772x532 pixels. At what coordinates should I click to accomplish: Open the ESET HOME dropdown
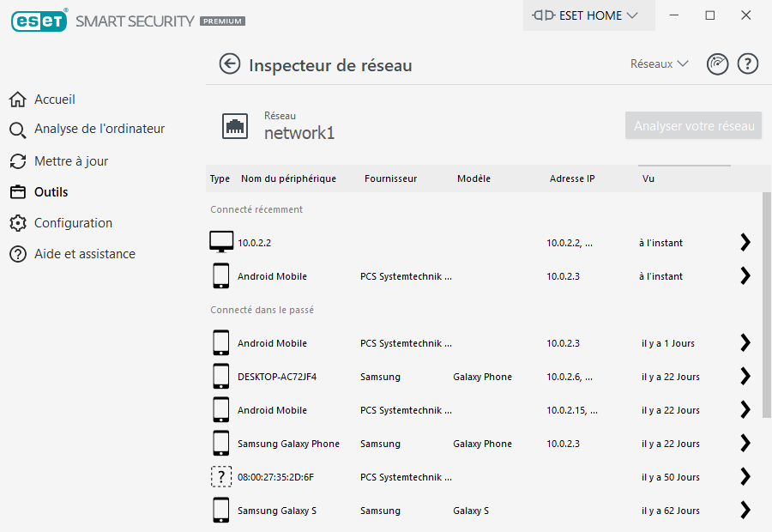click(x=588, y=15)
